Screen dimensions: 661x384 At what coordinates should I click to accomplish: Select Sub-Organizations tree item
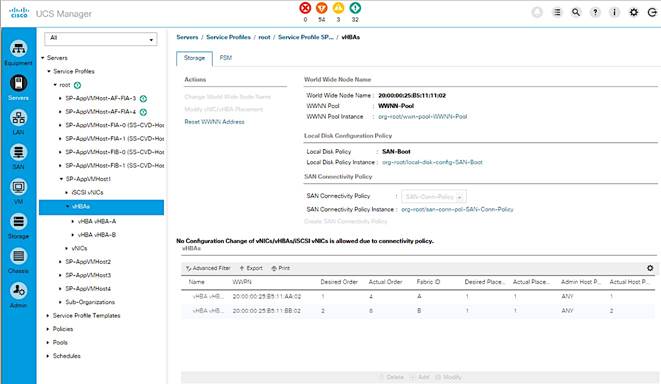pos(90,302)
